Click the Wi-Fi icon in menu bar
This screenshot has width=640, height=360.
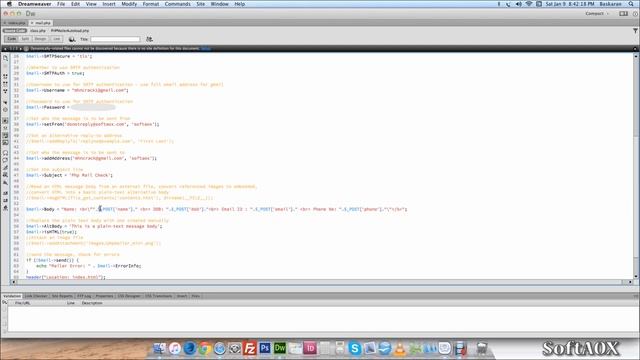(x=529, y=4)
